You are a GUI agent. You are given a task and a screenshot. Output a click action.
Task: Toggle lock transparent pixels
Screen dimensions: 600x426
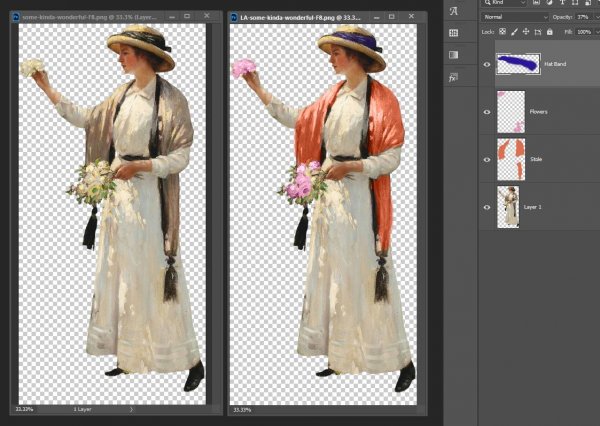pyautogui.click(x=502, y=32)
